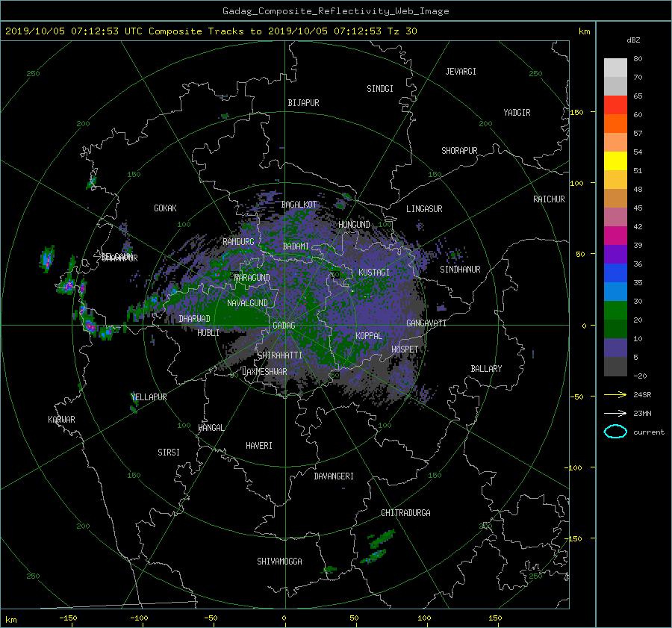Screen dimensions: 672x628
Task: Click the UTC timestamp header text
Action: pyautogui.click(x=211, y=31)
